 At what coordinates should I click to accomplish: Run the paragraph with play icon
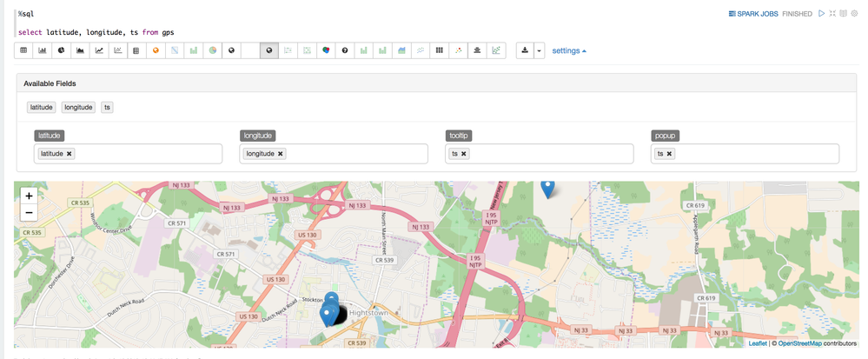821,14
